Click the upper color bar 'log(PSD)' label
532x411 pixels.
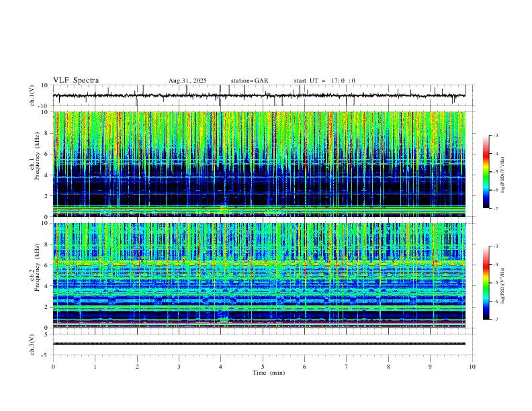tap(503, 175)
